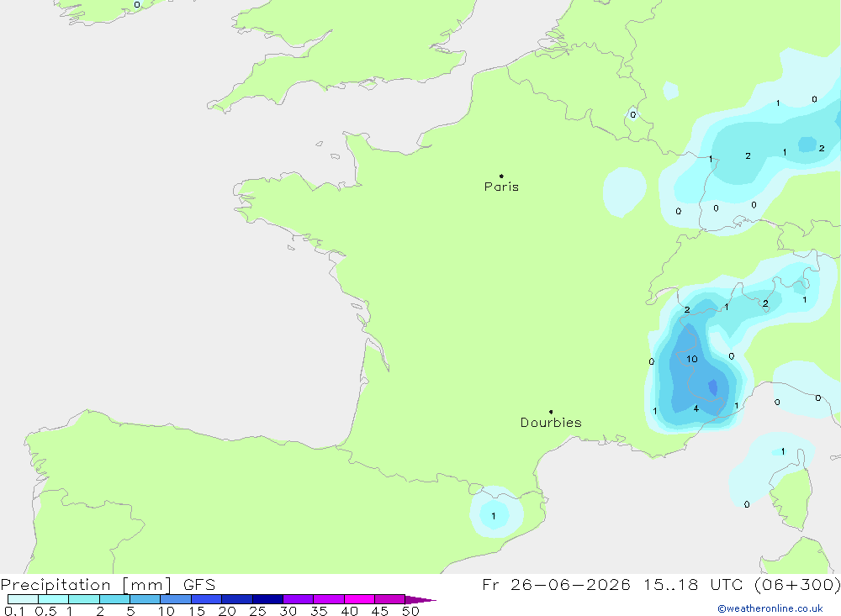Click the '(06+300)' forecast run text

coord(797,584)
